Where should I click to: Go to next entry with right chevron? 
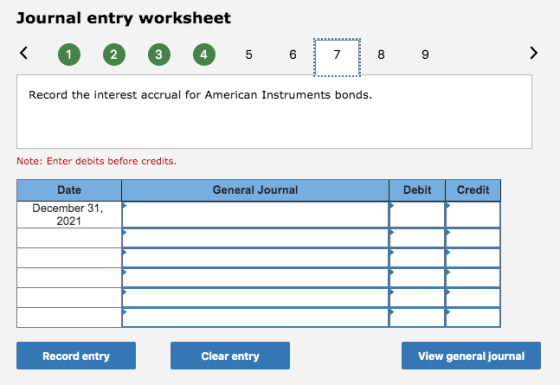coord(534,53)
